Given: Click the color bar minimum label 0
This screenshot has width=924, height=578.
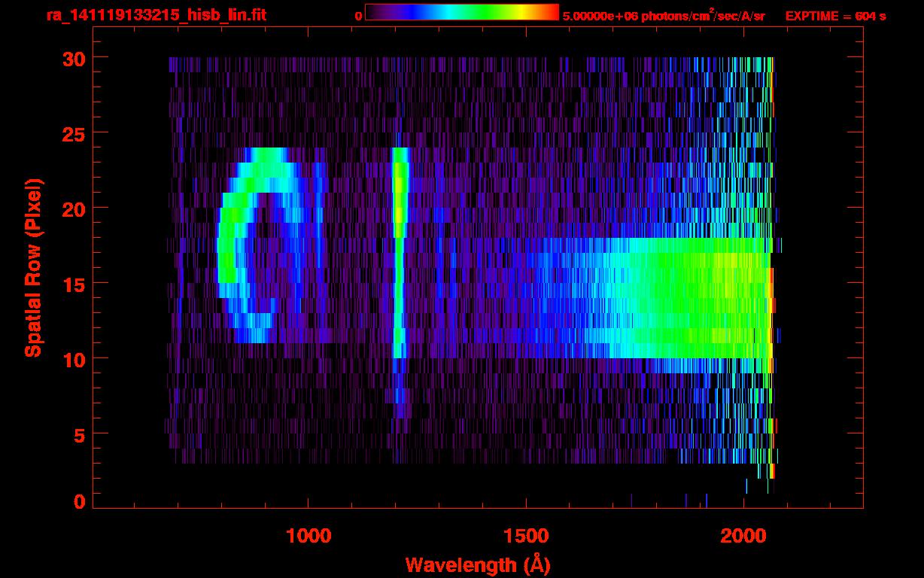Looking at the screenshot, I should (358, 16).
